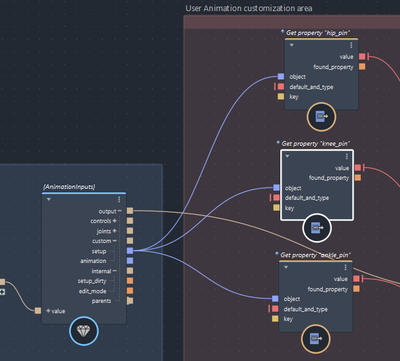The height and width of the screenshot is (361, 400).
Task: Expand the controls port group
Action: pos(114,221)
